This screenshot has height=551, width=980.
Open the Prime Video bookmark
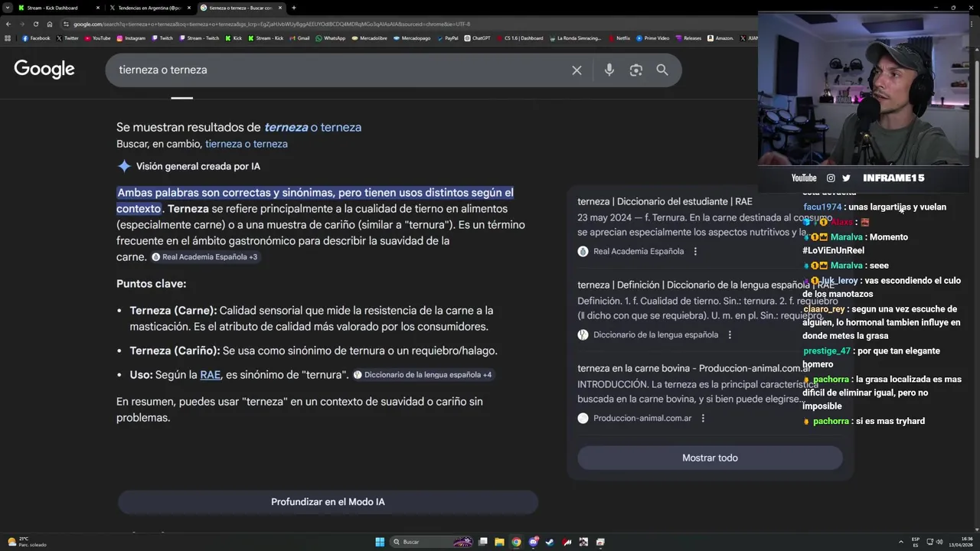tap(653, 38)
